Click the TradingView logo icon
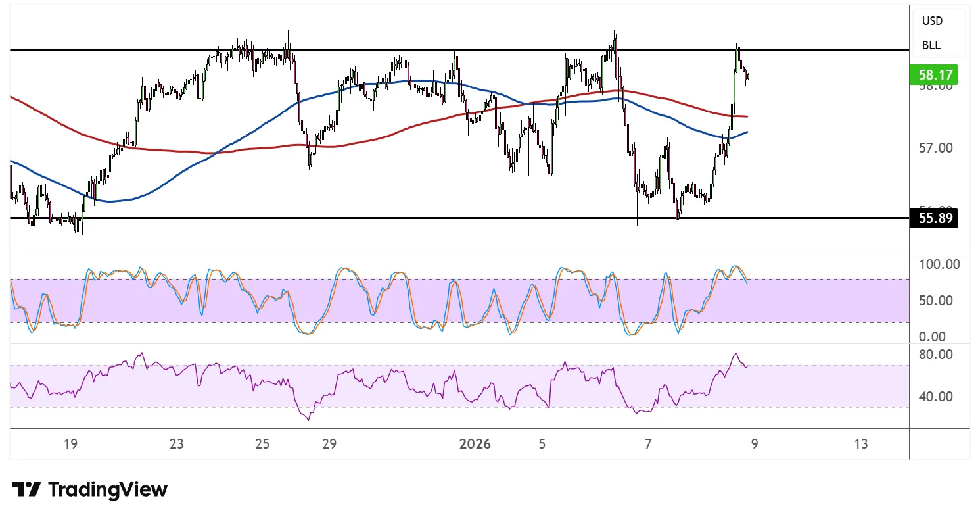Screen dimensions: 980x519 click(x=26, y=489)
